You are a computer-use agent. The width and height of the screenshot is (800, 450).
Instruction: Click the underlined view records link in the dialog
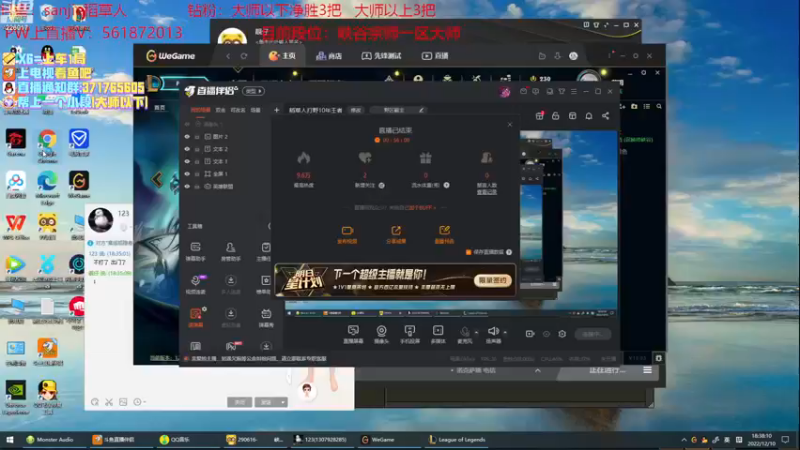click(x=487, y=192)
